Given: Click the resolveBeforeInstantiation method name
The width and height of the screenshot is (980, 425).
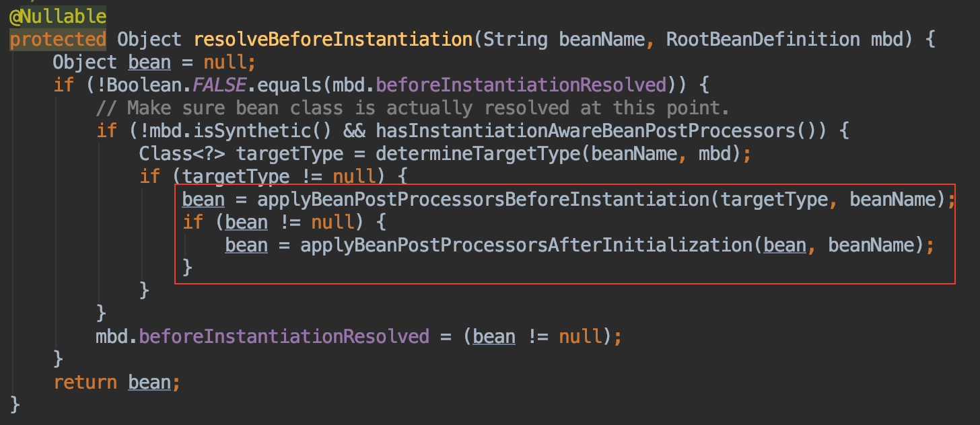Looking at the screenshot, I should [x=333, y=40].
